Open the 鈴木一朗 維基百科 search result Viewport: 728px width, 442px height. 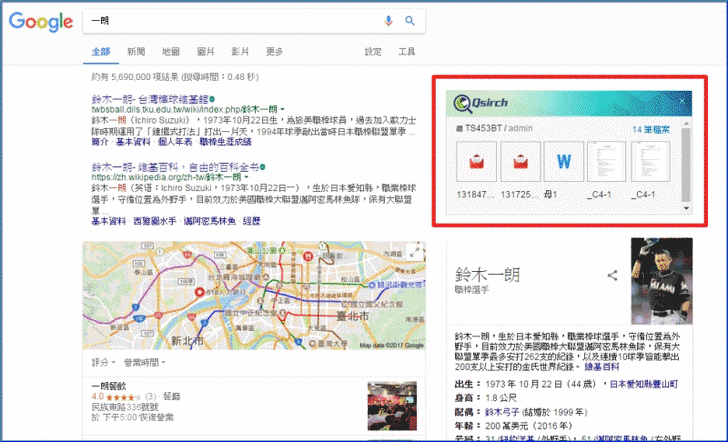175,165
